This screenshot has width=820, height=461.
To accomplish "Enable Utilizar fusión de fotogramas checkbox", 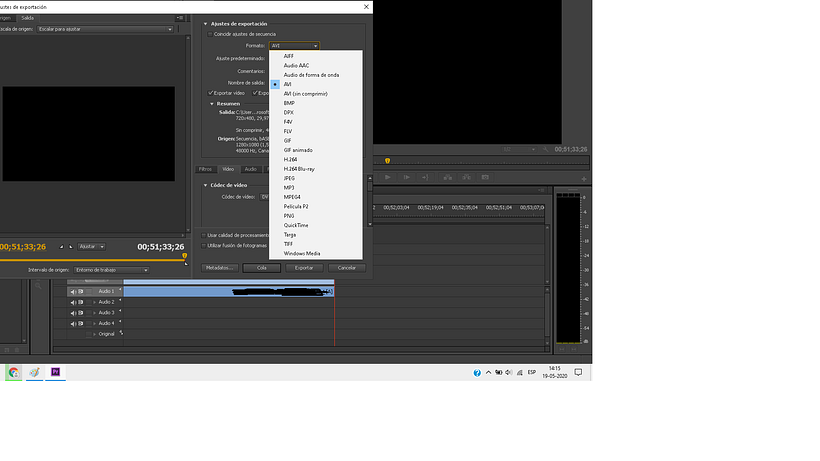I will (x=204, y=246).
